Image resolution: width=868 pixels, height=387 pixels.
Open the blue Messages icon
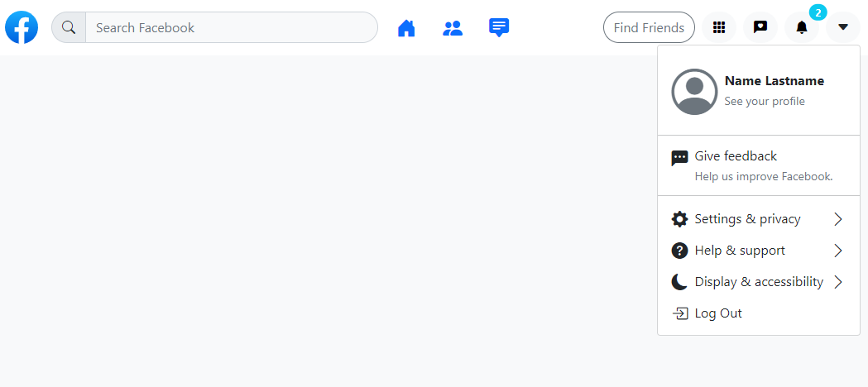pyautogui.click(x=498, y=27)
